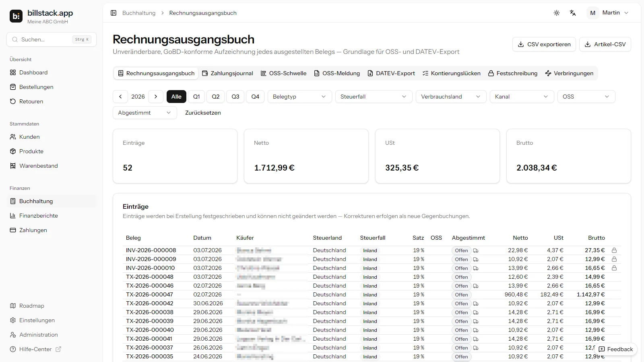Viewport: 644px width, 362px height.
Task: Open Einstellungen via its gear icon
Action: (13, 320)
